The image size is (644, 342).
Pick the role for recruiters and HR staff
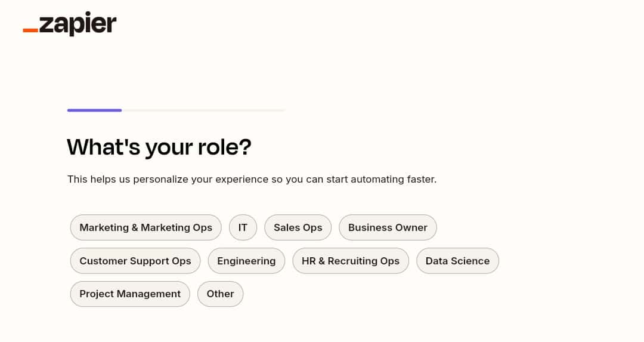(x=351, y=261)
